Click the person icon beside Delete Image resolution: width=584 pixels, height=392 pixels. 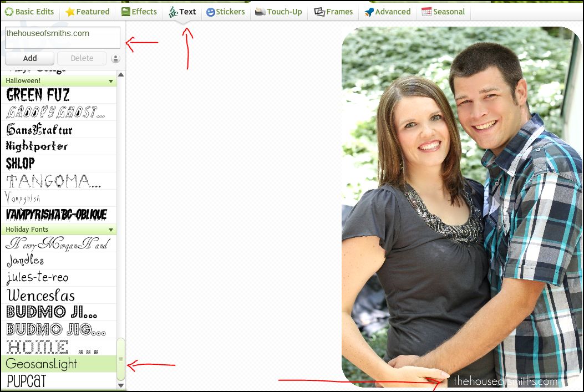pos(115,59)
